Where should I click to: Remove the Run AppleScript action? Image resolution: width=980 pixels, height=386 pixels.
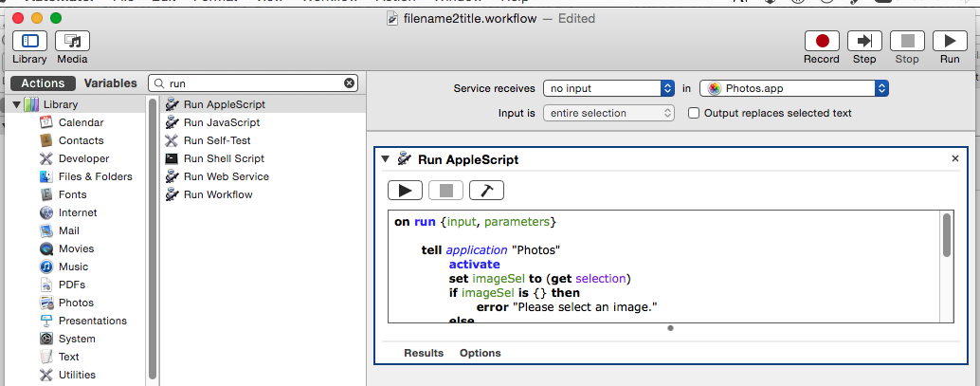(955, 159)
